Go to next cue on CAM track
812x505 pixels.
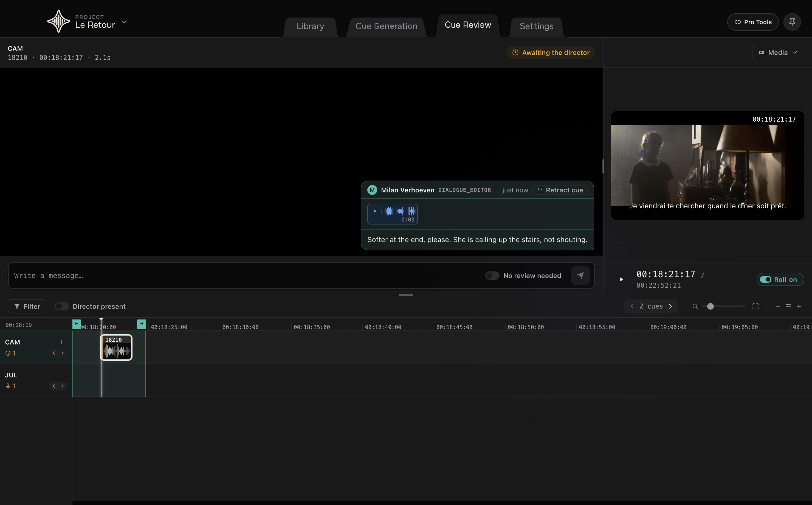(x=63, y=353)
